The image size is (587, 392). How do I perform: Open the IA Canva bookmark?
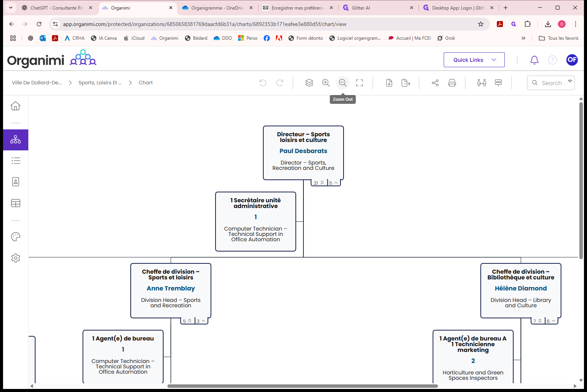point(104,38)
